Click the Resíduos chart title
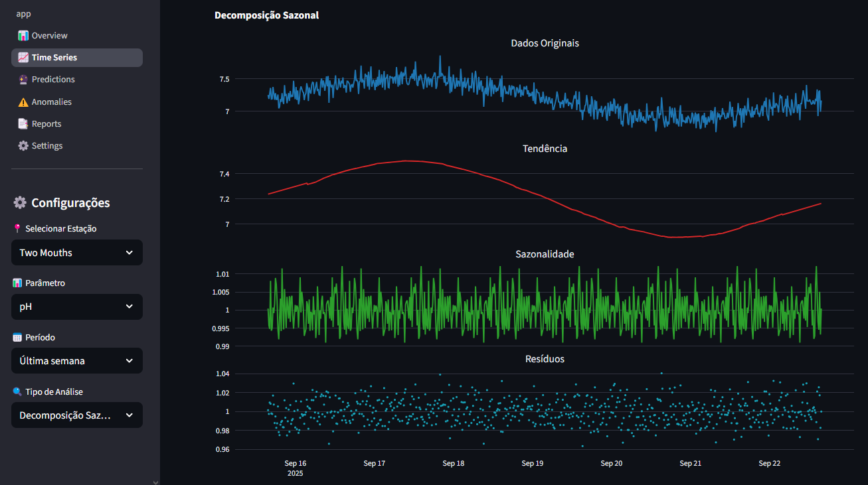This screenshot has width=868, height=485. click(545, 359)
